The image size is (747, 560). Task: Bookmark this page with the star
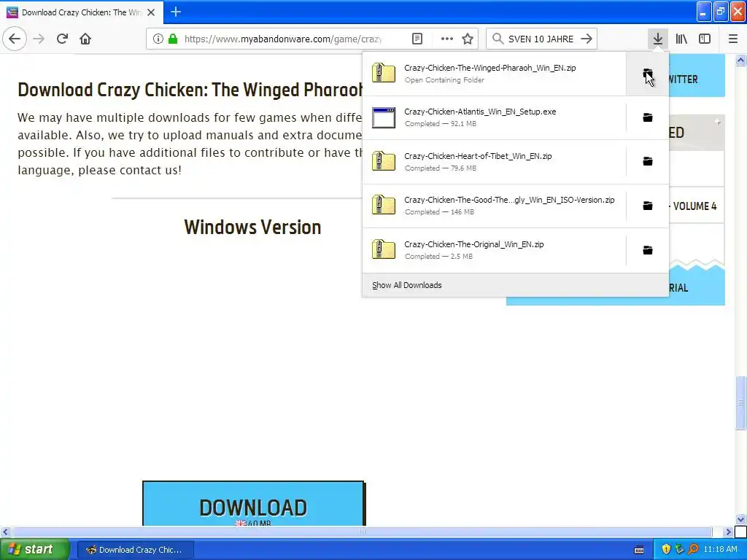(468, 39)
